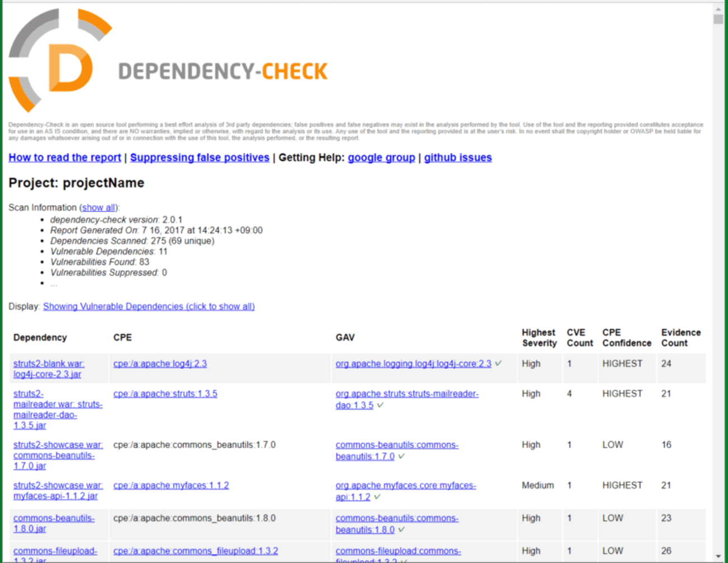Open struts2-showcase.war myfaces-api-1.1.2.jar dependency
The width and height of the screenshot is (728, 563).
point(58,491)
